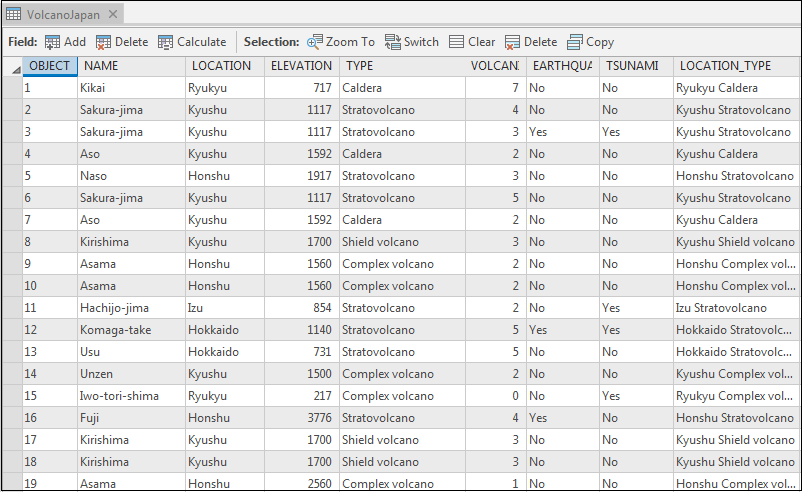802x492 pixels.
Task: Click elevation value 2560
Action: pos(302,482)
